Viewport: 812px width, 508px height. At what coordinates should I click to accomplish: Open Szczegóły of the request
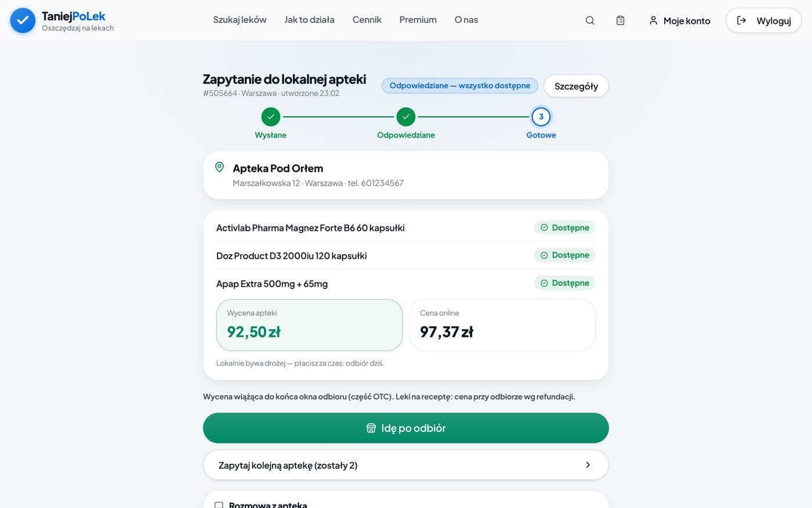[x=576, y=86]
